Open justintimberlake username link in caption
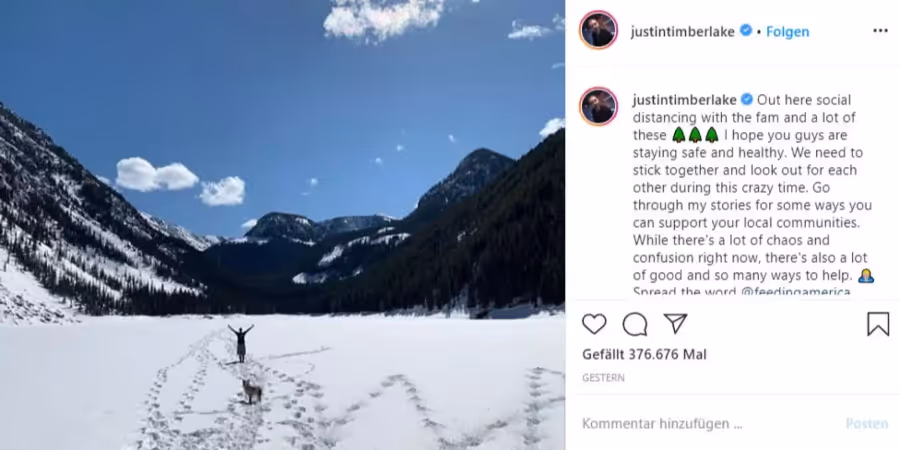Image resolution: width=900 pixels, height=450 pixels. [x=685, y=100]
